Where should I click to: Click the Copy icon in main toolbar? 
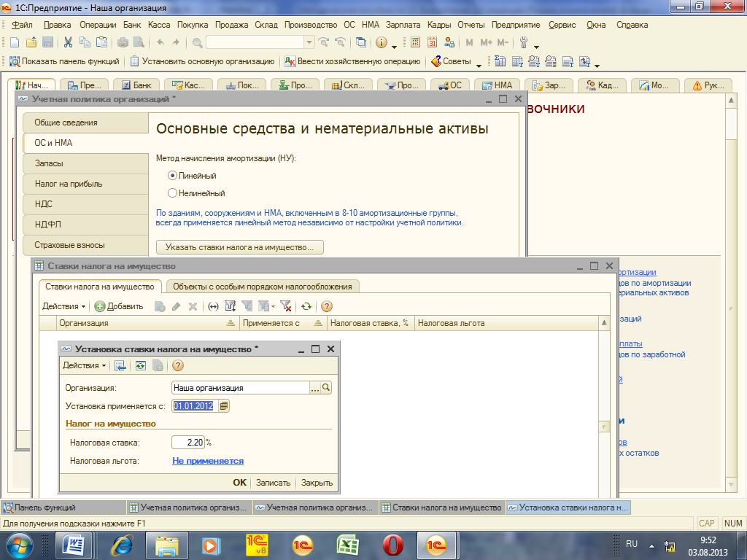click(85, 42)
